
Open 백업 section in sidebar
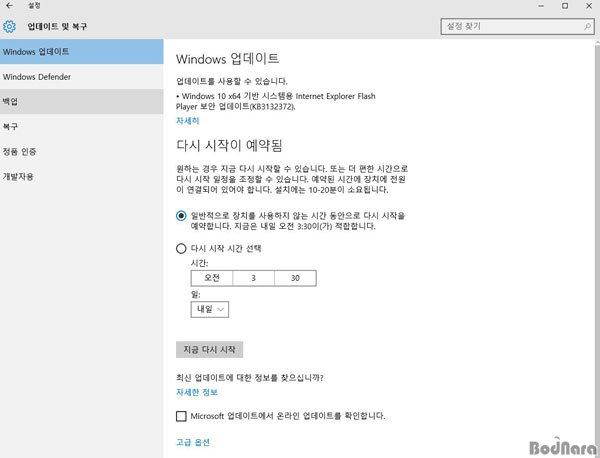[x=82, y=102]
